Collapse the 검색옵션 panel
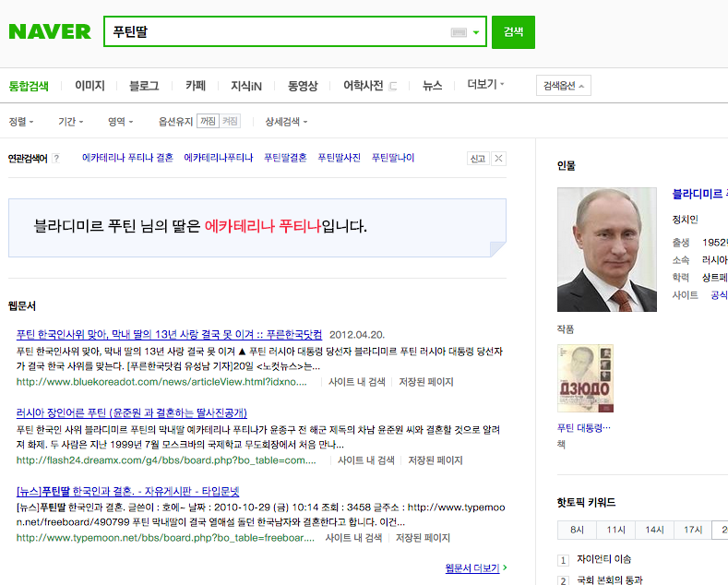The height and width of the screenshot is (585, 728). tap(563, 86)
